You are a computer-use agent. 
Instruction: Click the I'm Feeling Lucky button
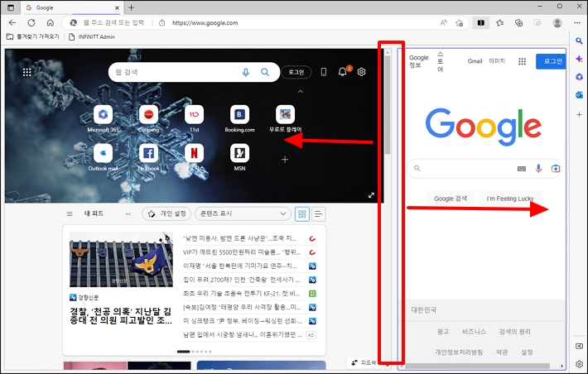510,199
